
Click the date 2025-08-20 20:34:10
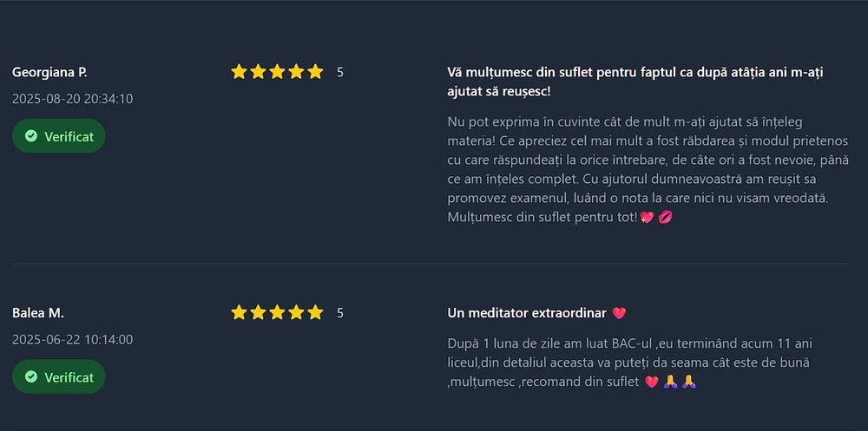[x=72, y=99]
